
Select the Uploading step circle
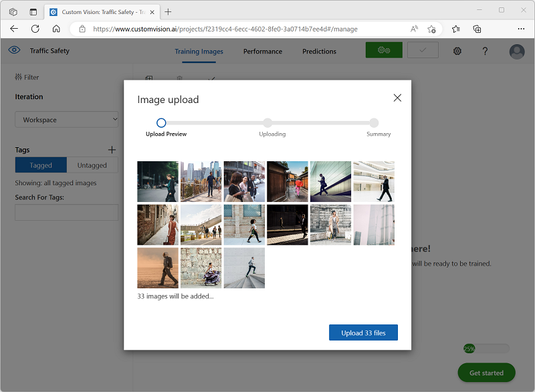point(267,123)
